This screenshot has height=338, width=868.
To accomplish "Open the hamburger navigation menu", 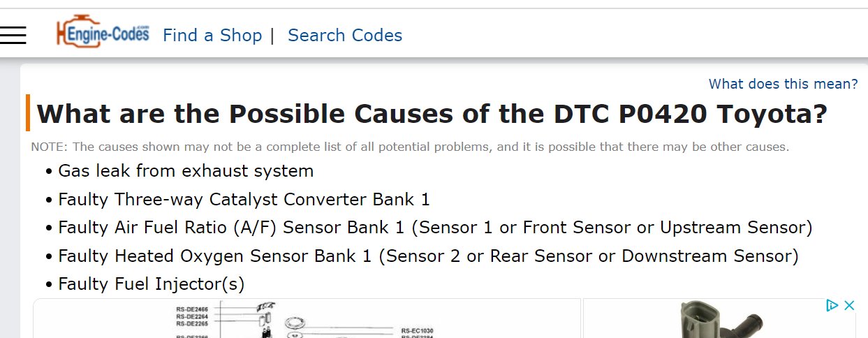I will point(13,35).
